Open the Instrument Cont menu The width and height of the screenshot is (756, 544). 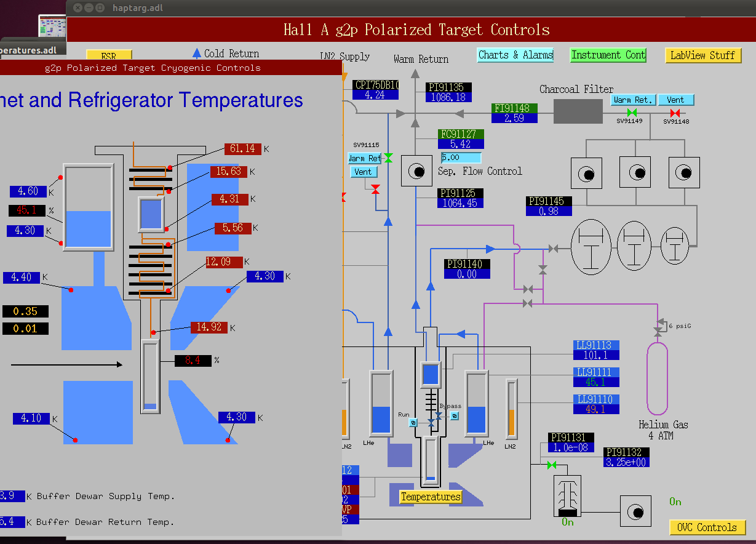click(608, 55)
